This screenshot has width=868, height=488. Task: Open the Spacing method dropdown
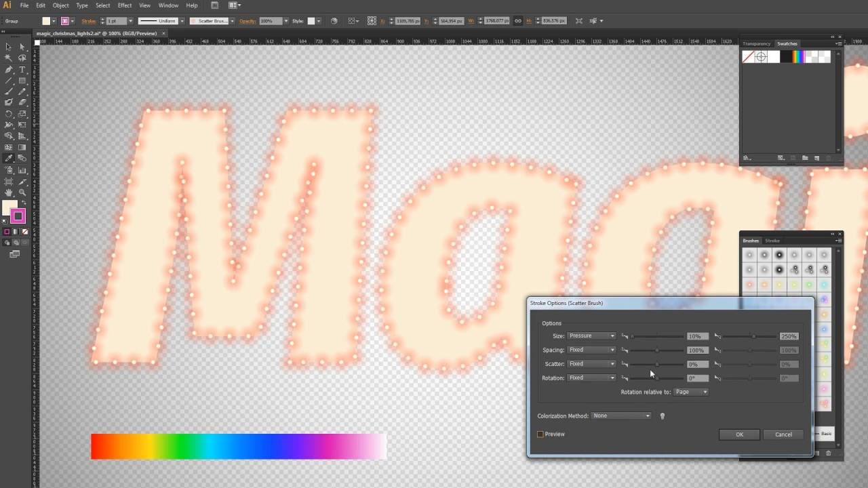pyautogui.click(x=591, y=350)
